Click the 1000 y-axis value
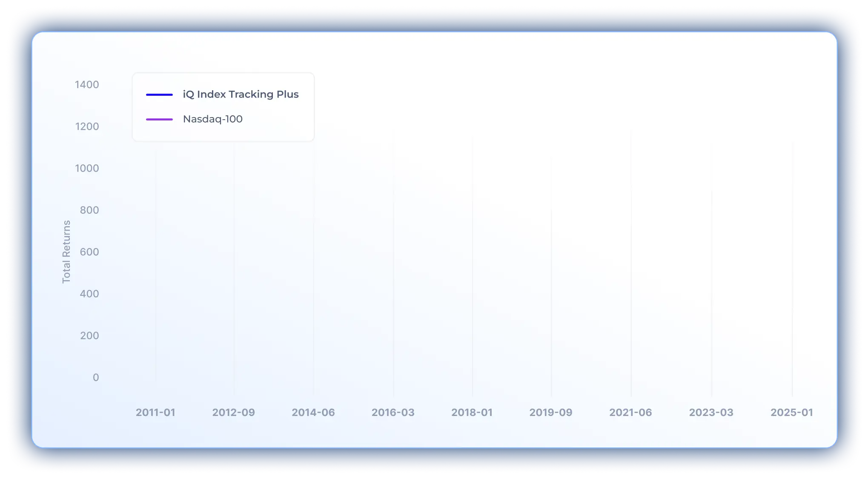Image resolution: width=868 pixels, height=479 pixels. pos(87,168)
